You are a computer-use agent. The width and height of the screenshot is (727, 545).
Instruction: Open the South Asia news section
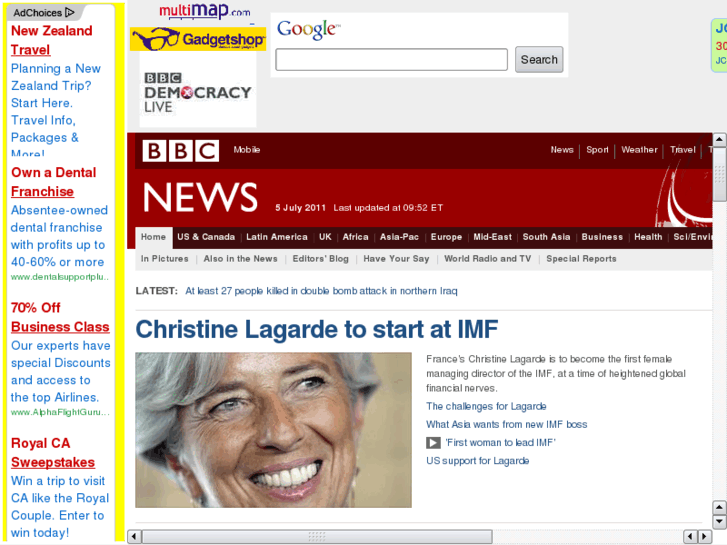pos(546,237)
